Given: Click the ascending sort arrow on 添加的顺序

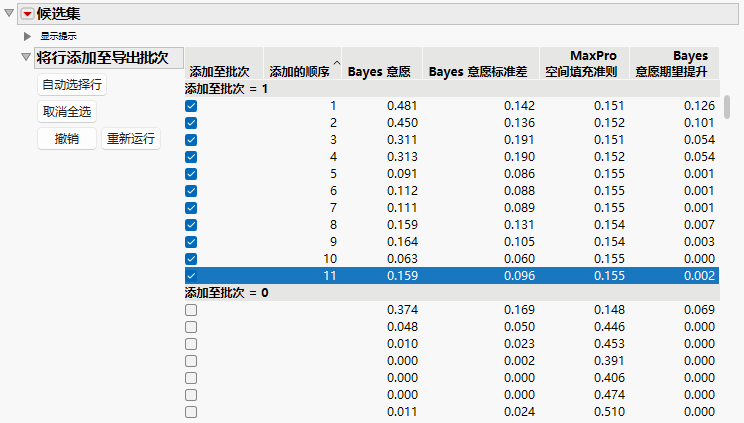Looking at the screenshot, I should pos(336,63).
